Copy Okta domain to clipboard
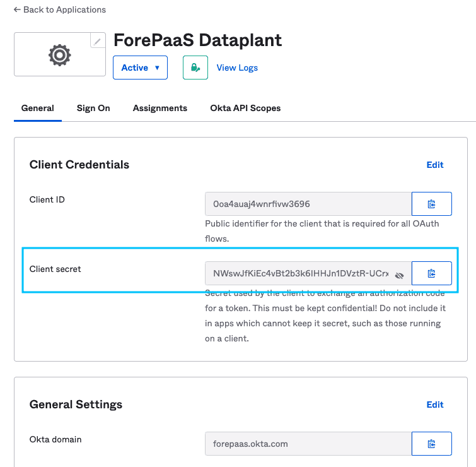The width and height of the screenshot is (476, 467). pyautogui.click(x=432, y=444)
